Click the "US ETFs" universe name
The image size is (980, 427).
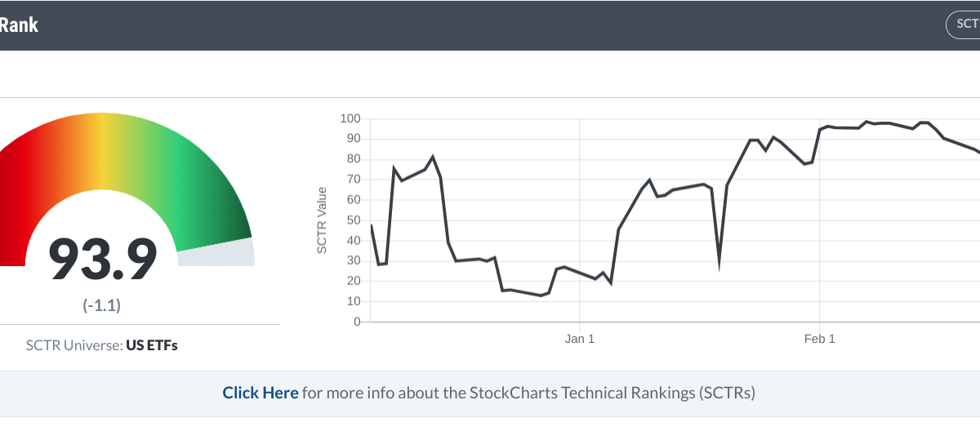[x=152, y=345]
